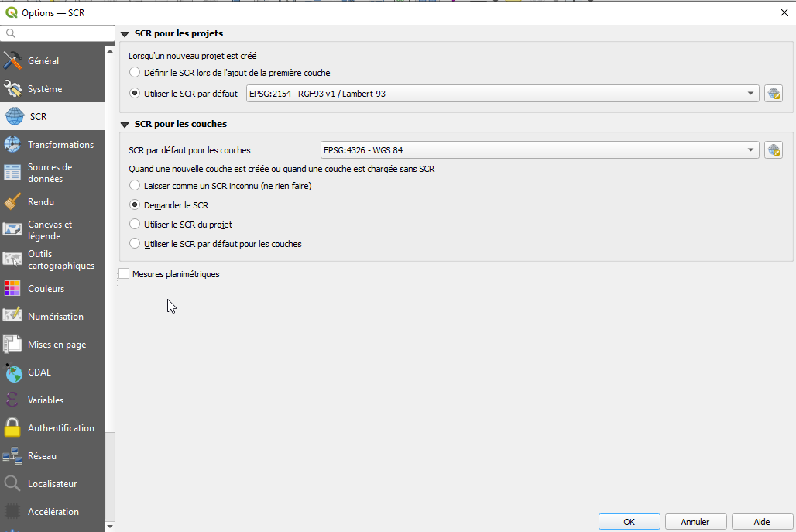796x532 pixels.
Task: Click inside the options search field
Action: (57, 34)
